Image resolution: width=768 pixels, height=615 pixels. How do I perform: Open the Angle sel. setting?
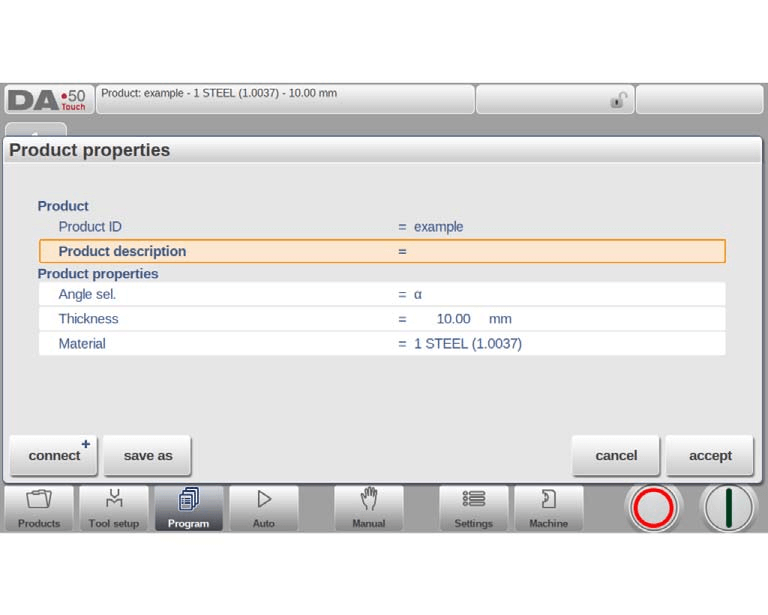tap(382, 294)
